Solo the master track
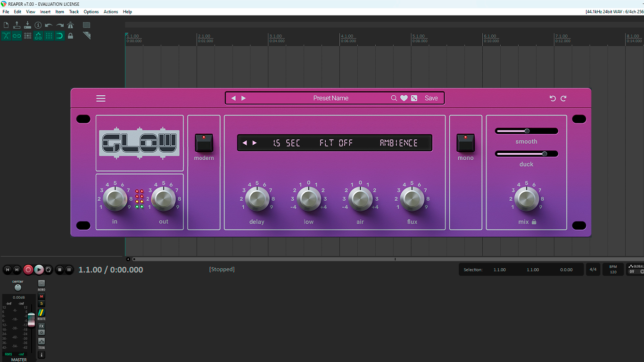Screen dimensions: 644x362 point(41,304)
